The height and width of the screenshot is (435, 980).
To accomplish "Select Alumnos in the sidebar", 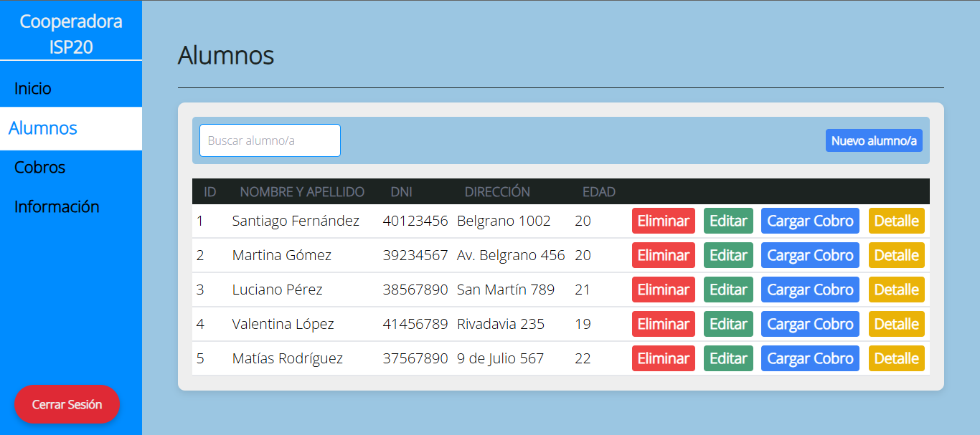I will pos(71,128).
